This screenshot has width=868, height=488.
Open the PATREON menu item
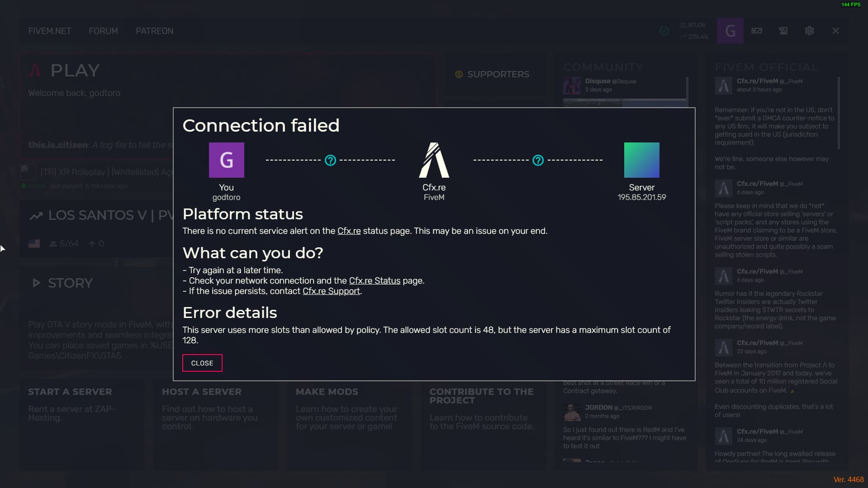tap(154, 31)
